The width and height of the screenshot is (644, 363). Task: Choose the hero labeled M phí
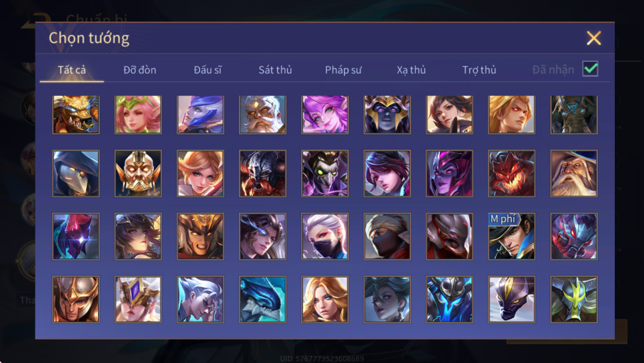(x=511, y=236)
